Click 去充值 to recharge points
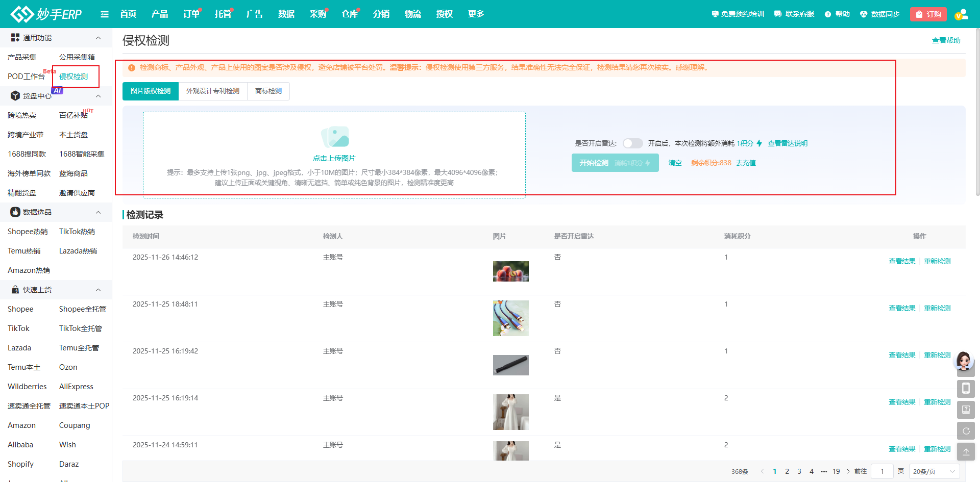Viewport: 980px width, 482px height. (745, 163)
